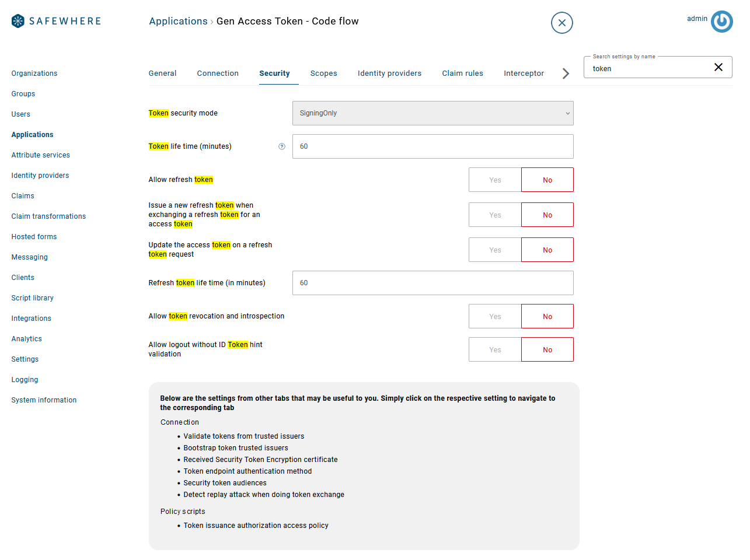Open Groups in the sidebar
Image resolution: width=750 pixels, height=560 pixels.
click(23, 94)
